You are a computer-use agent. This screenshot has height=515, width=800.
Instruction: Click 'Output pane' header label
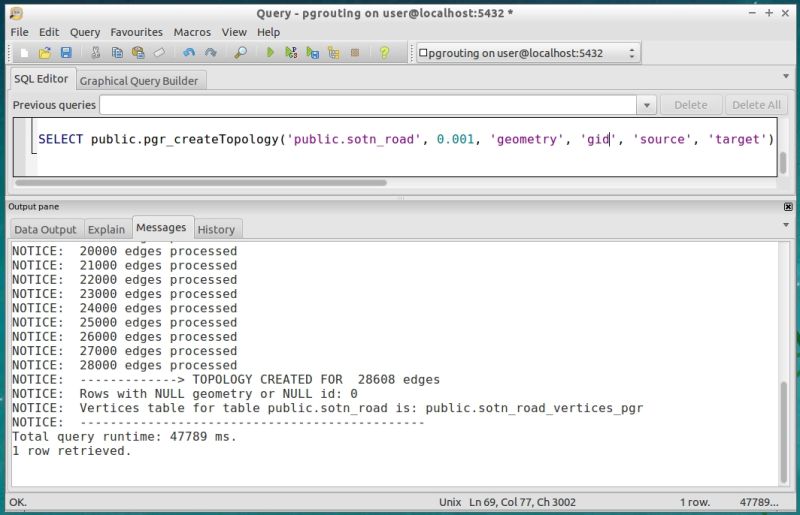coord(34,207)
